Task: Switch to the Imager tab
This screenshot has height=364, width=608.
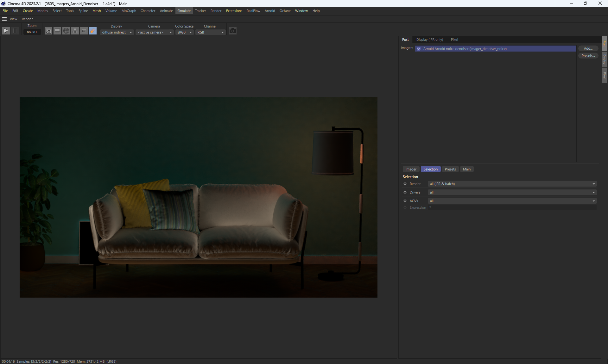Action: [x=411, y=169]
